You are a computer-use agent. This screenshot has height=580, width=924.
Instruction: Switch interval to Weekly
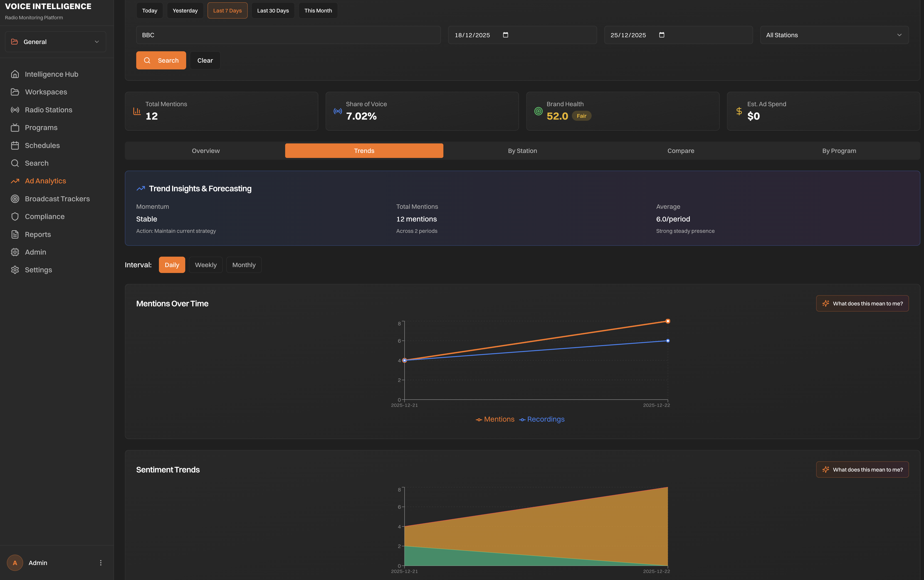(x=205, y=265)
